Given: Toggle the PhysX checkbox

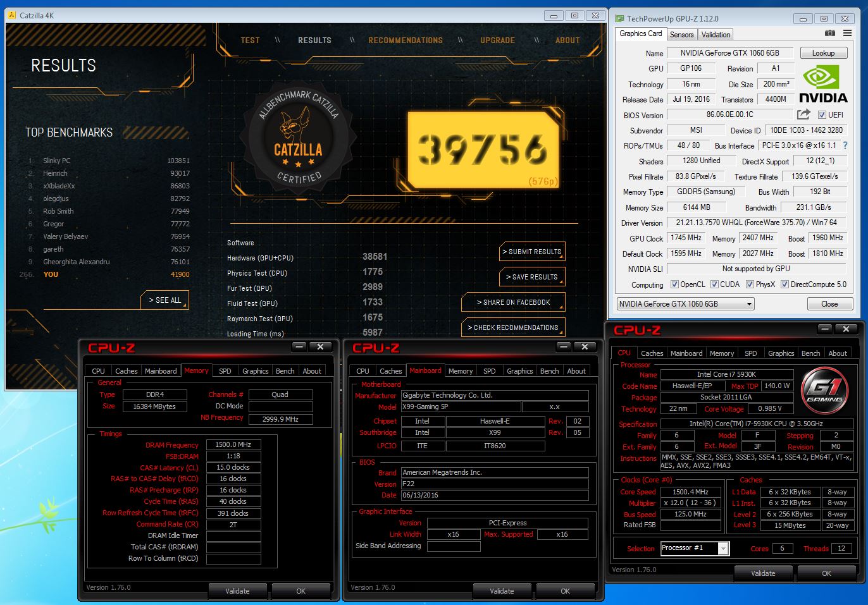Looking at the screenshot, I should coord(750,284).
